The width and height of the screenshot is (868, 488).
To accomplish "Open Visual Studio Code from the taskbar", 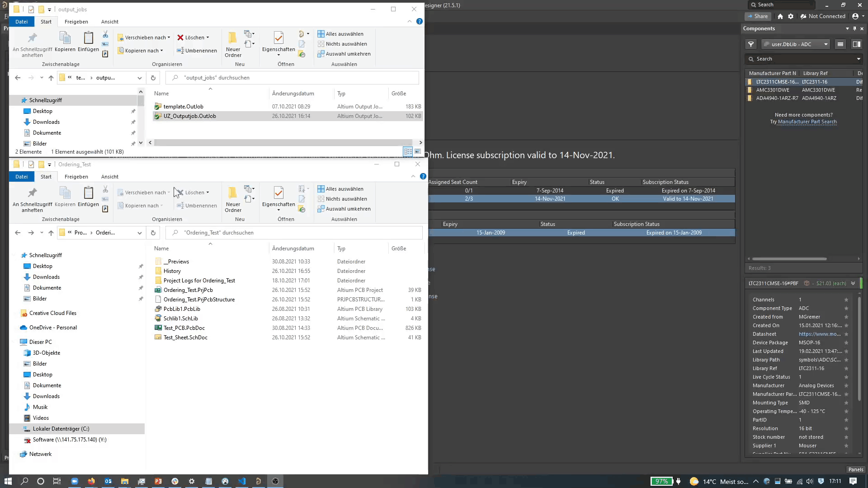I will point(242,481).
